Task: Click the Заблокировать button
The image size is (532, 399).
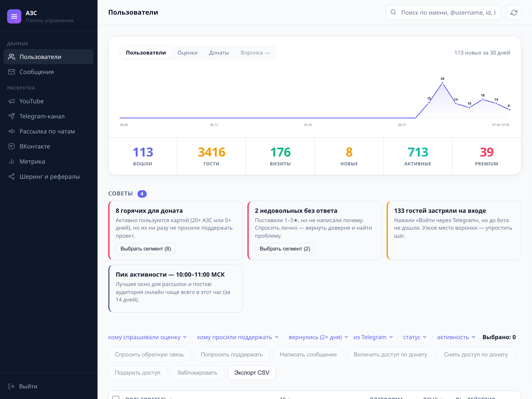Action: pos(197,373)
